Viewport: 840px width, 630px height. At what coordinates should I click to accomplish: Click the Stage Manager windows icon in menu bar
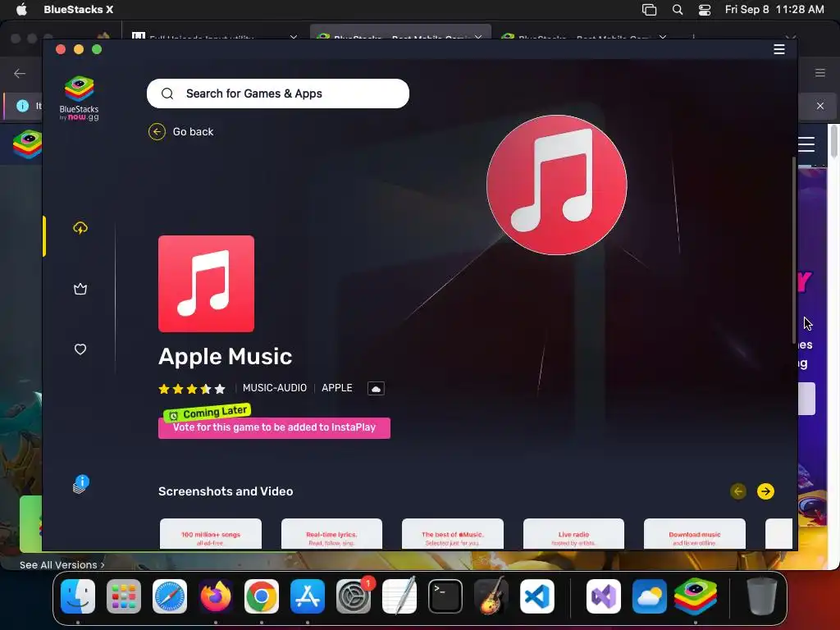[x=650, y=10]
